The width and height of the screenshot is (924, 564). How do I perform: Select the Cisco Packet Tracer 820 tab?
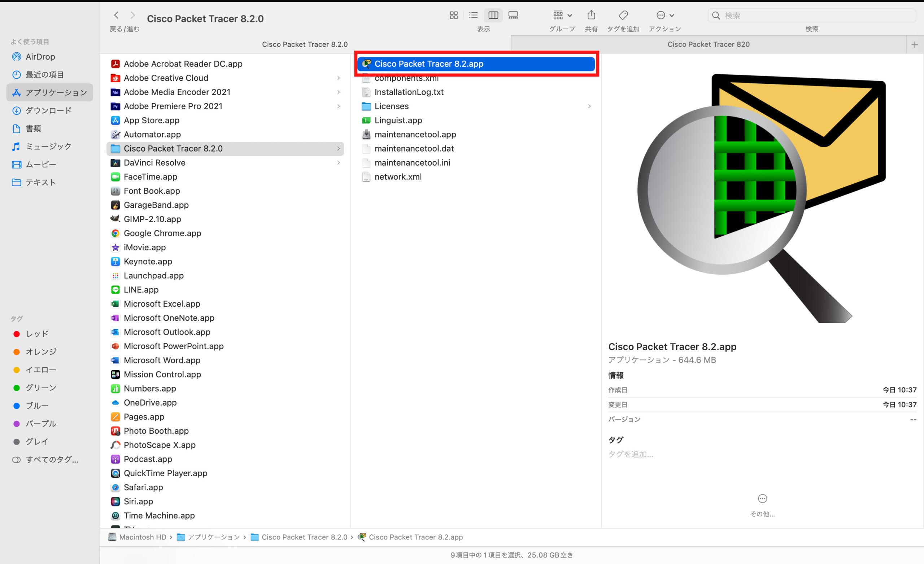point(709,44)
